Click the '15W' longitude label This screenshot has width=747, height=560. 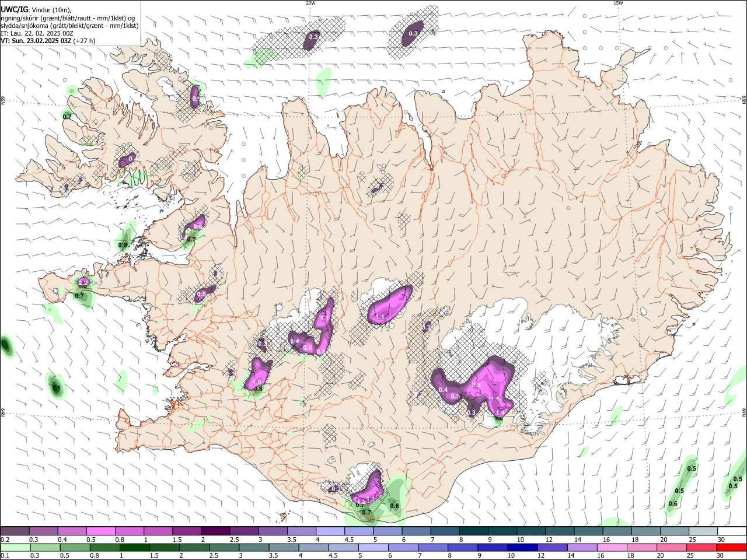[x=618, y=3]
